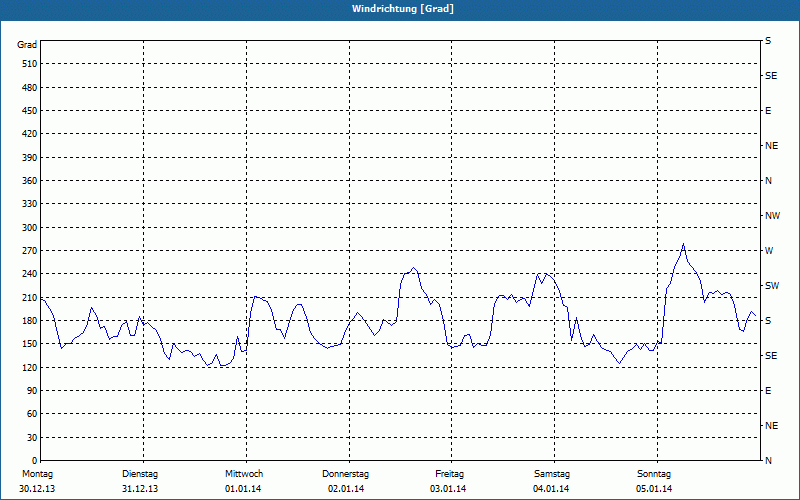Pick the 30 degree axis label
The width and height of the screenshot is (800, 500).
[x=32, y=437]
